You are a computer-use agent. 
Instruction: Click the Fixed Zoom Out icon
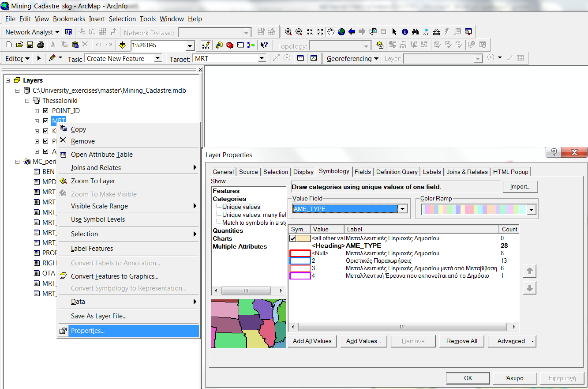tap(320, 32)
